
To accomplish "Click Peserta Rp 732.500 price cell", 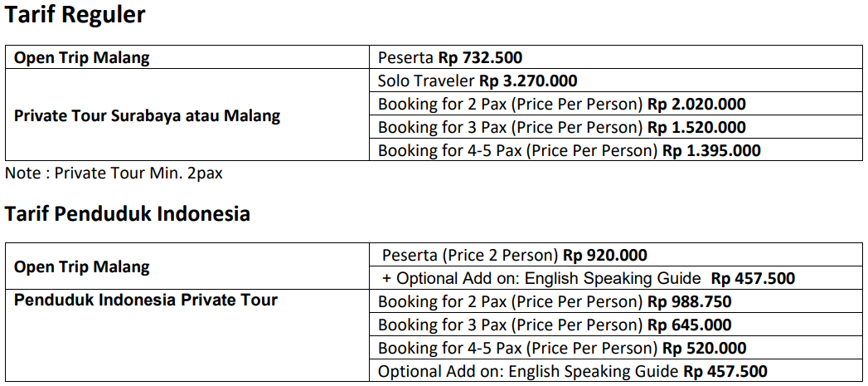I will click(616, 57).
